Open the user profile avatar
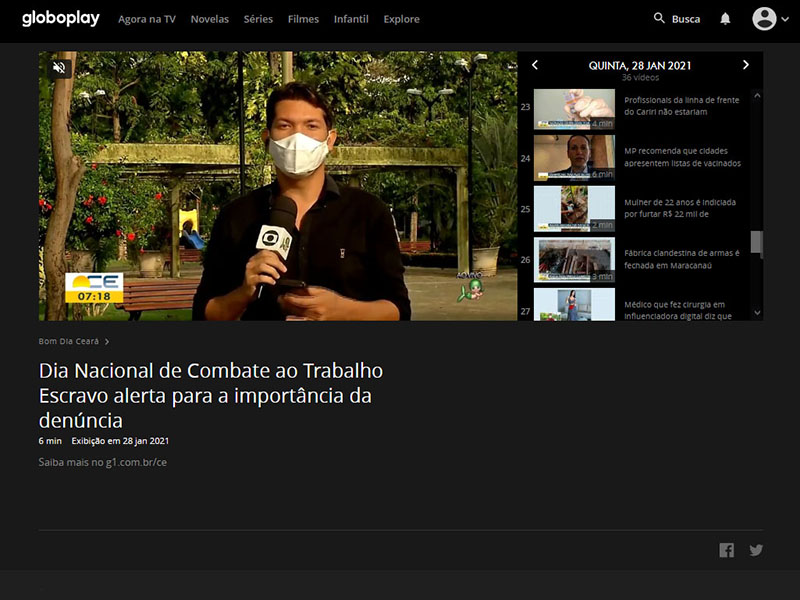The height and width of the screenshot is (600, 800). (764, 19)
